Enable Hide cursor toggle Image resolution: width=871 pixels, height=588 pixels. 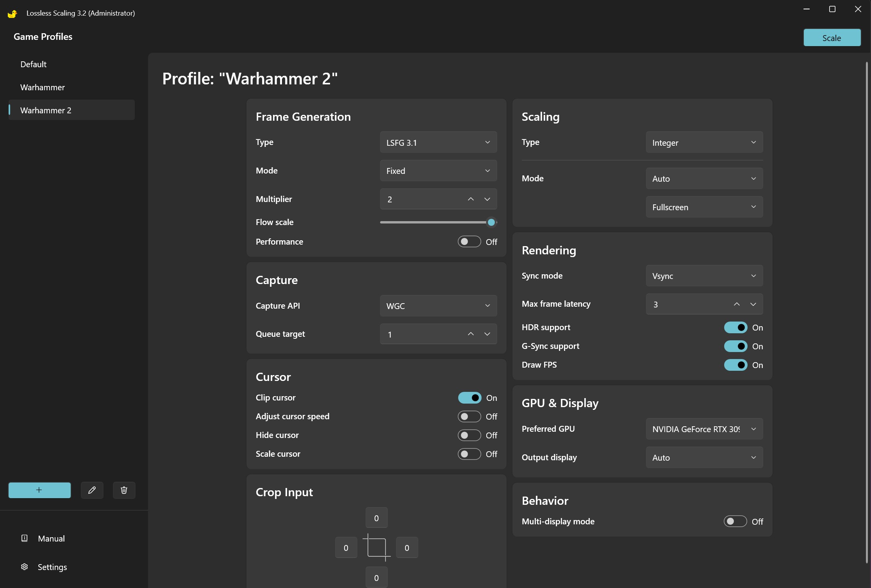pyautogui.click(x=469, y=435)
